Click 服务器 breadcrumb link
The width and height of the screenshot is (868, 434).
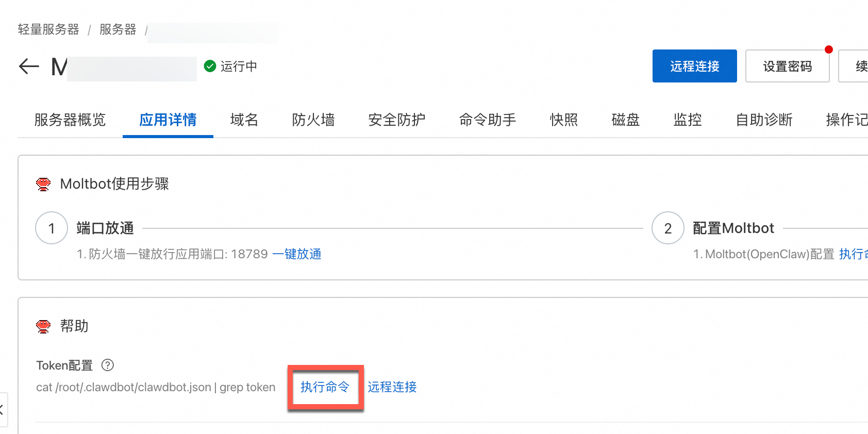118,29
